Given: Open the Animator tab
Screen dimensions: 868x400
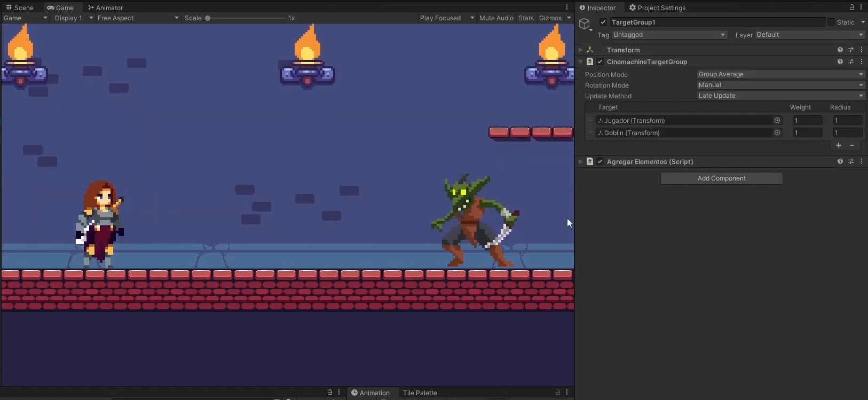Looking at the screenshot, I should pyautogui.click(x=105, y=7).
